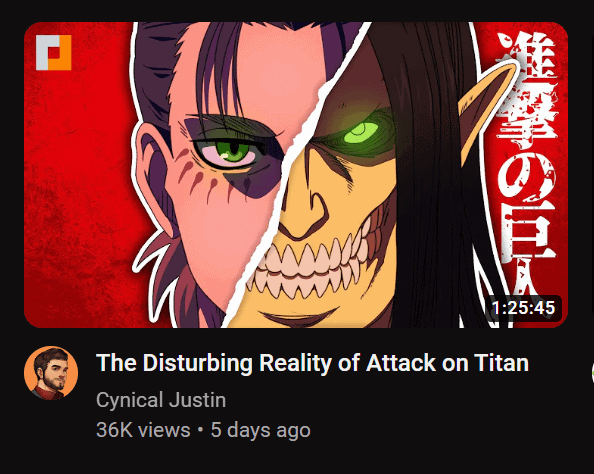
Task: Click the orange and white logo in thumbnail
Action: (x=54, y=53)
